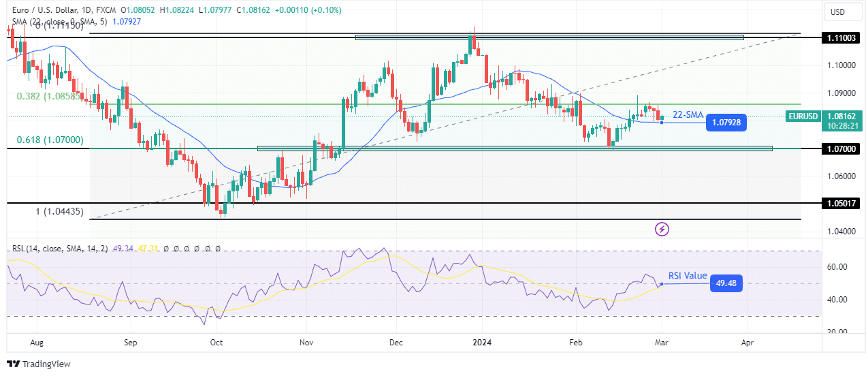Viewport: 868px width, 376px height.
Task: Select the 1 (1.04435) Fibonacci level label
Action: click(x=59, y=211)
